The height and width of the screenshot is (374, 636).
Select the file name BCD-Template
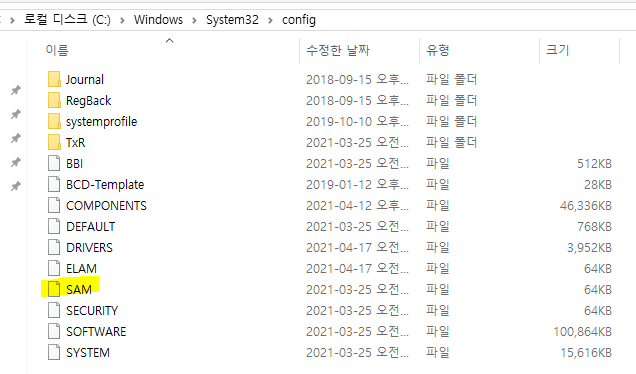pos(105,185)
